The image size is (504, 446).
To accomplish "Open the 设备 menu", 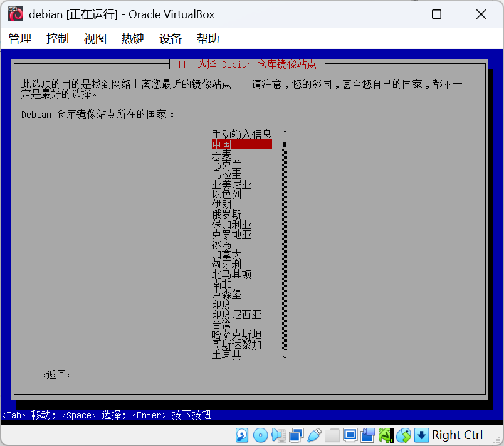I will tap(171, 39).
